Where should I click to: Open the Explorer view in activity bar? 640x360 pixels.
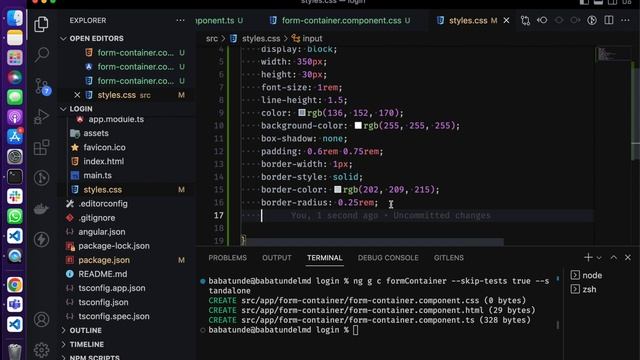tap(41, 24)
